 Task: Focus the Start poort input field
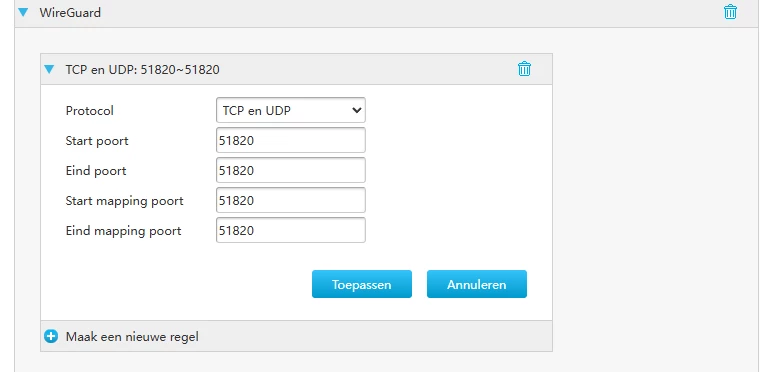(291, 141)
